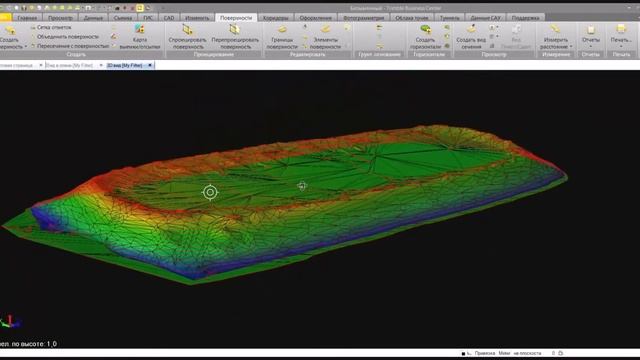Screen dimensions: 640x360
Task: Close the Вид в плане tab
Action: point(101,65)
